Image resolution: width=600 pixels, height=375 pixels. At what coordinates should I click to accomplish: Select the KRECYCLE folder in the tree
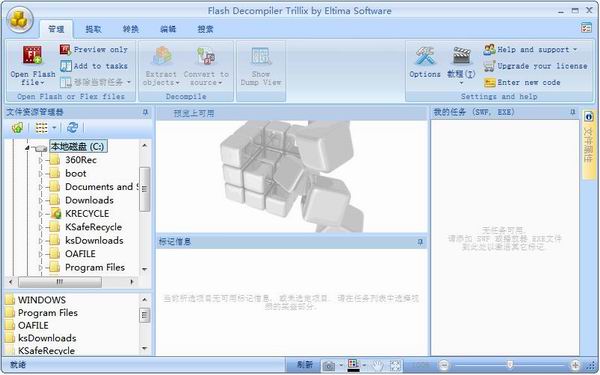[x=87, y=214]
